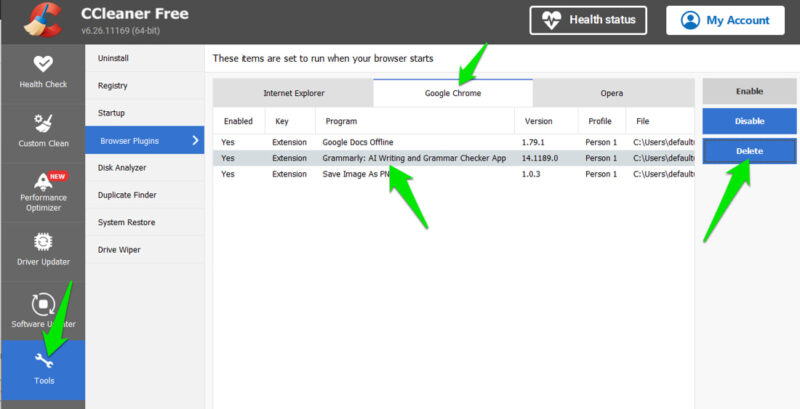The height and width of the screenshot is (409, 800).
Task: Open Health Check heart icon
Action: (x=43, y=64)
